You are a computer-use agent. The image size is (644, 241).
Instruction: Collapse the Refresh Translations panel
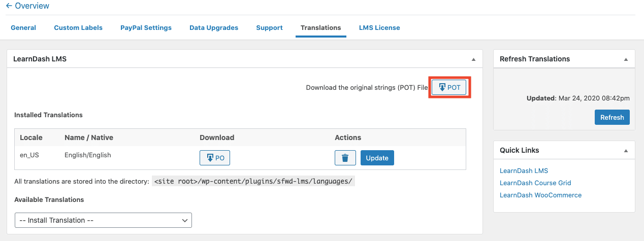pos(626,59)
